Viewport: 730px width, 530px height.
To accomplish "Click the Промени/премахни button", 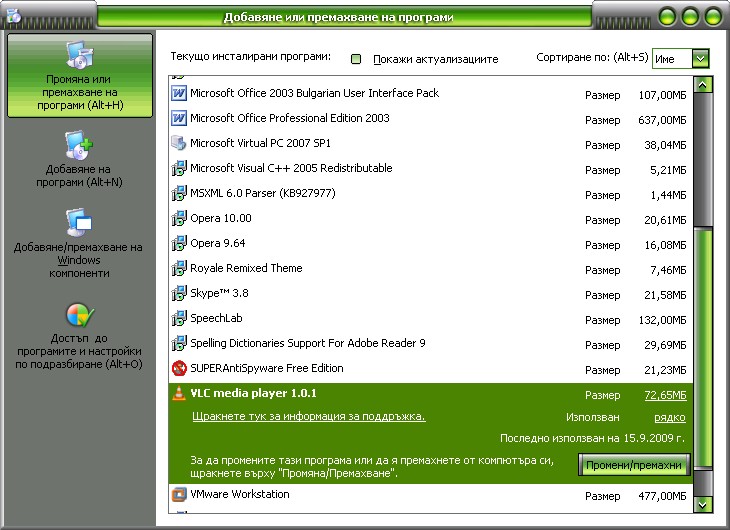I will 634,465.
